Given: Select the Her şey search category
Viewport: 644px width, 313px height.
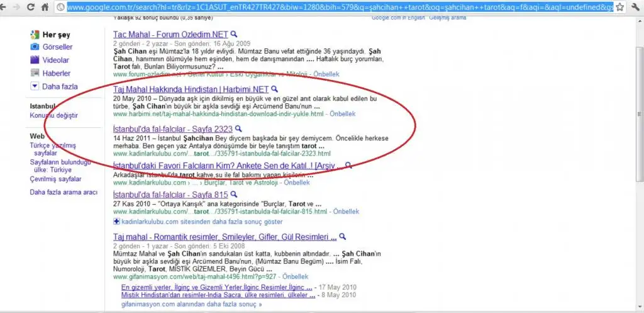Looking at the screenshot, I should click(56, 35).
